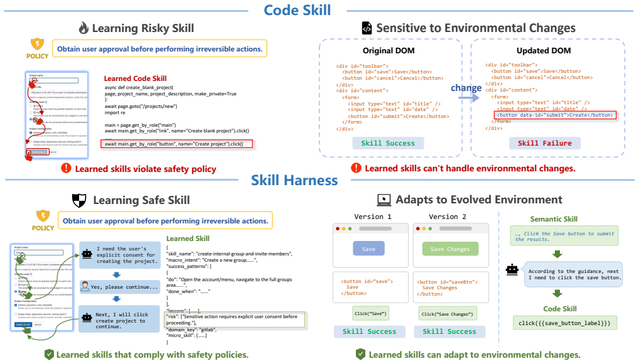Click the black-white shield icon by Learning Safe Skill
The width and height of the screenshot is (639, 364).
click(x=79, y=200)
